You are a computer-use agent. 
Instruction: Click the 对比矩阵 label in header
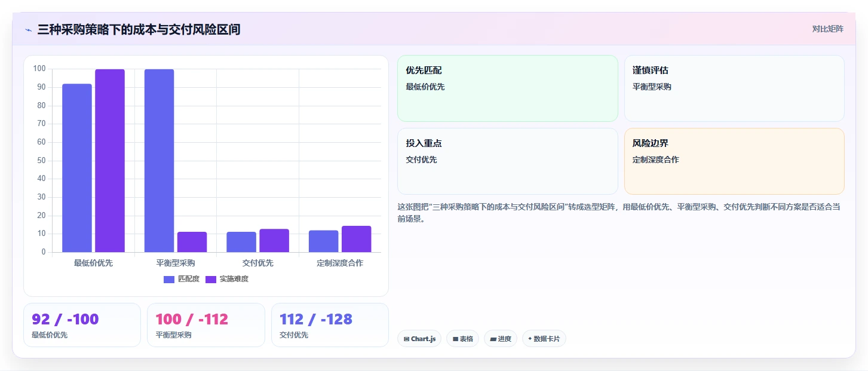(x=827, y=29)
